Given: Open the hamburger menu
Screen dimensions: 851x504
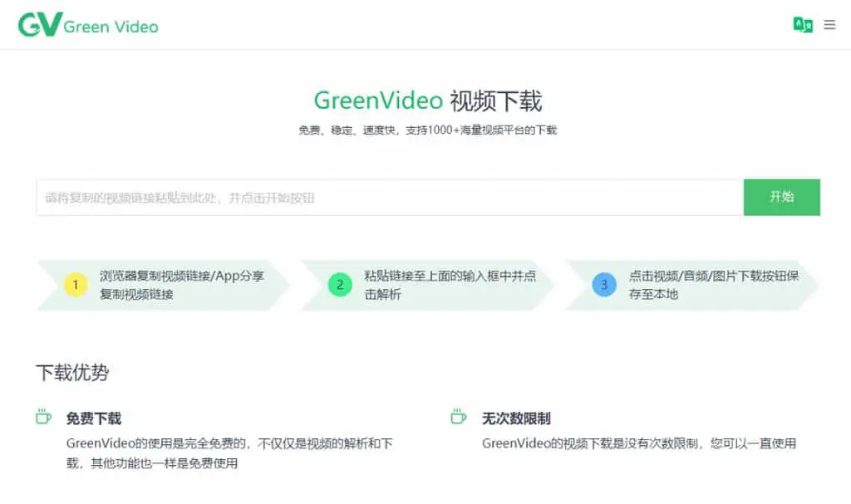Looking at the screenshot, I should point(829,24).
